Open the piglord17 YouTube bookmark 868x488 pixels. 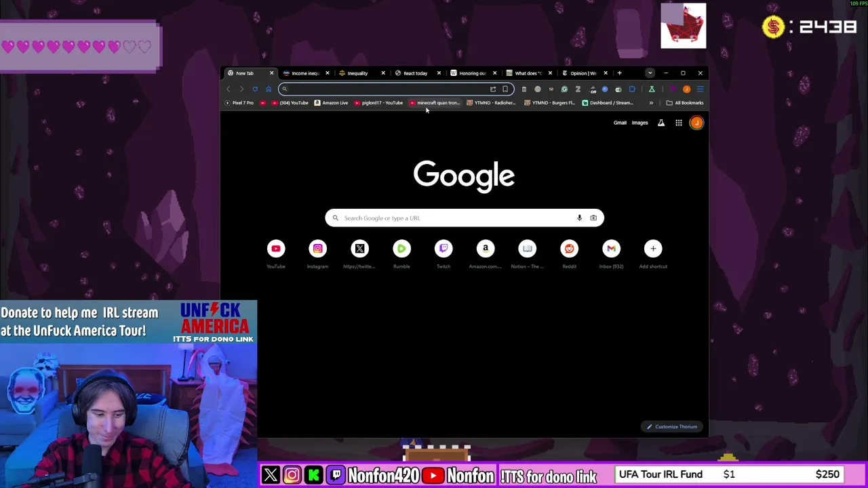pyautogui.click(x=378, y=103)
